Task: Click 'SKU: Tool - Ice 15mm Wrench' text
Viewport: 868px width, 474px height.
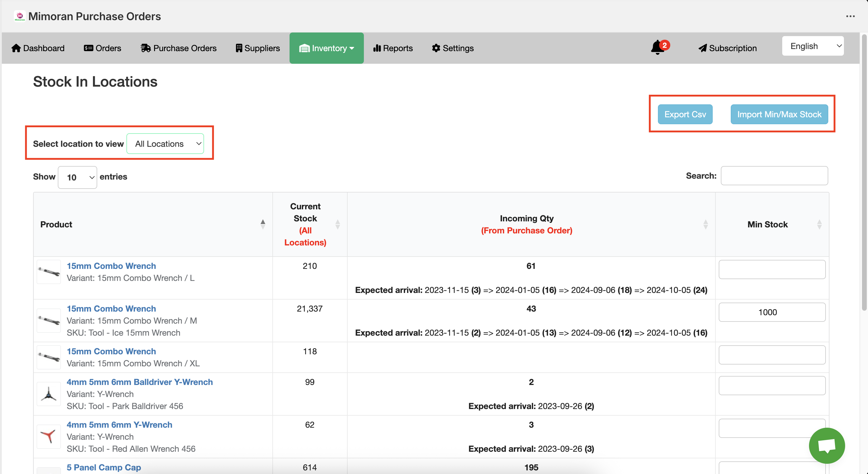Action: [x=123, y=333]
